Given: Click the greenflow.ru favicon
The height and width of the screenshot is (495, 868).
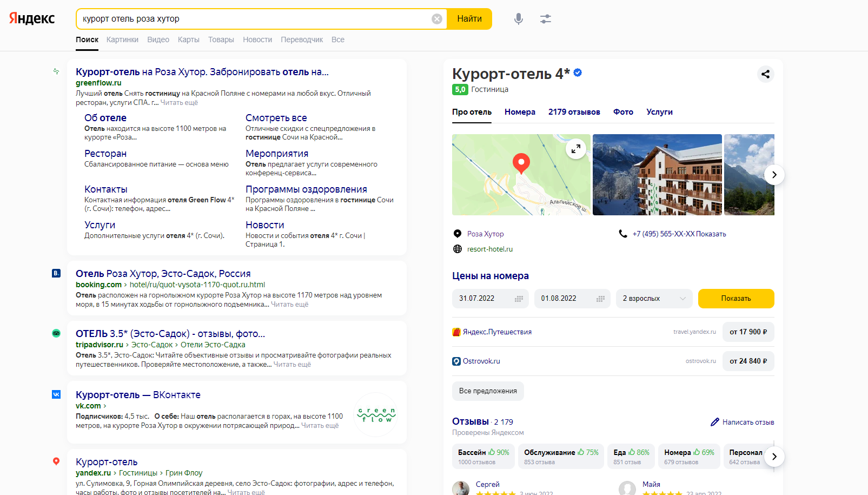Looking at the screenshot, I should pos(56,71).
